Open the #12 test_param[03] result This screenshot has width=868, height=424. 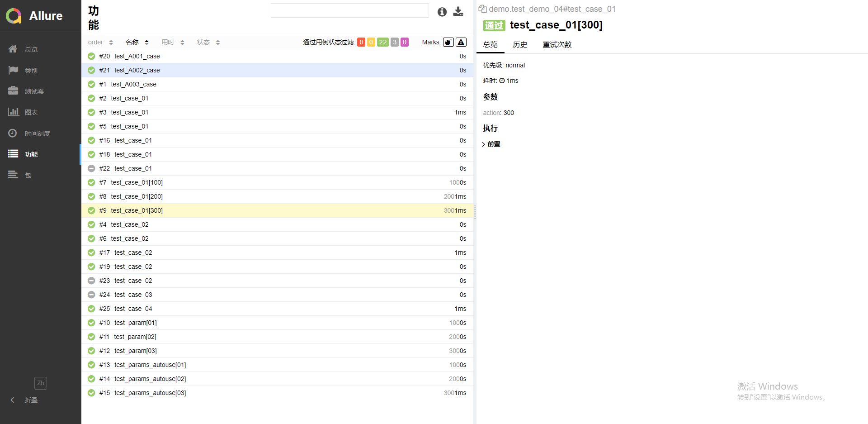pos(277,351)
